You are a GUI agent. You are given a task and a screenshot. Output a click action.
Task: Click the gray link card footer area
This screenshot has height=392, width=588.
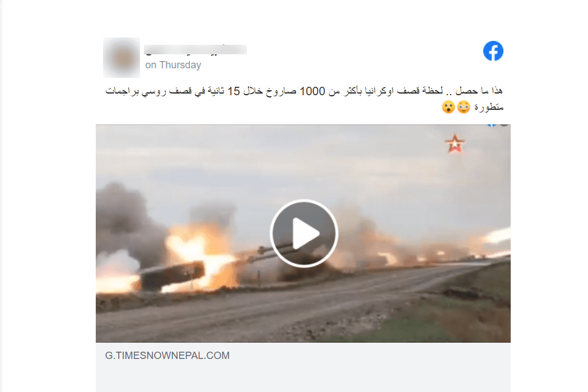click(x=303, y=367)
